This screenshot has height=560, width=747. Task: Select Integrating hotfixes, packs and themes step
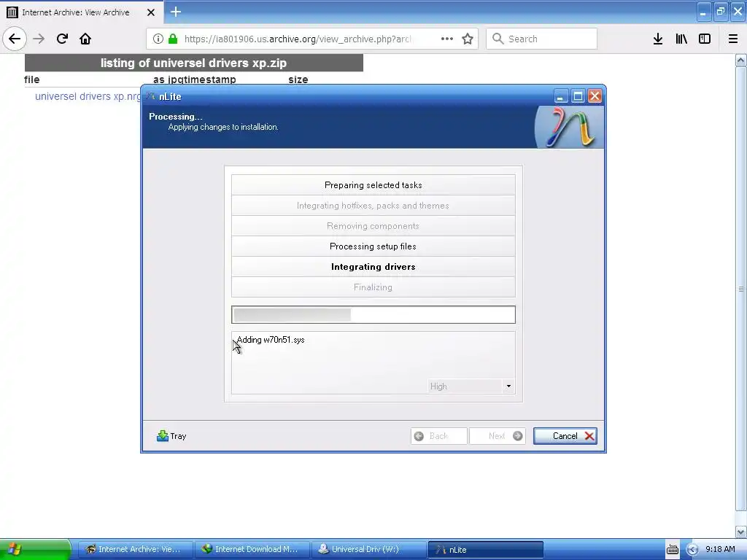click(373, 205)
